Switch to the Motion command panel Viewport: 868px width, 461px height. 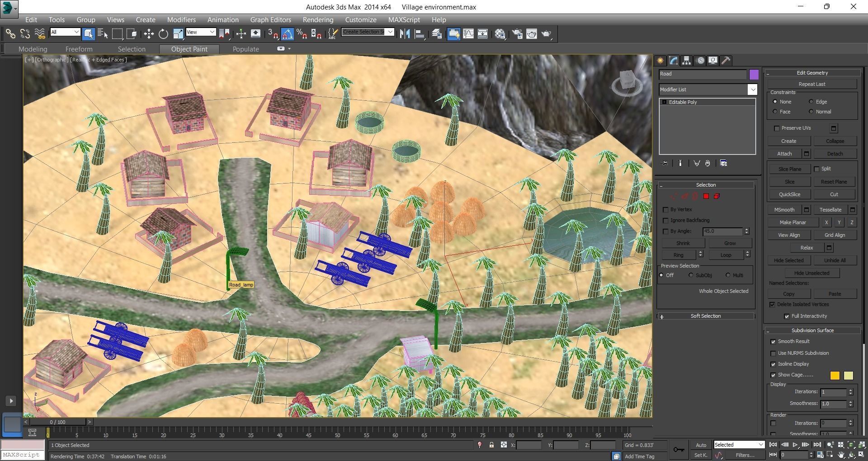click(700, 61)
